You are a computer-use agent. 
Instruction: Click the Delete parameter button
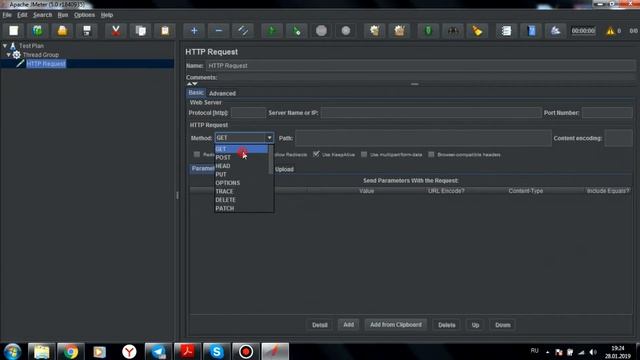pos(447,325)
